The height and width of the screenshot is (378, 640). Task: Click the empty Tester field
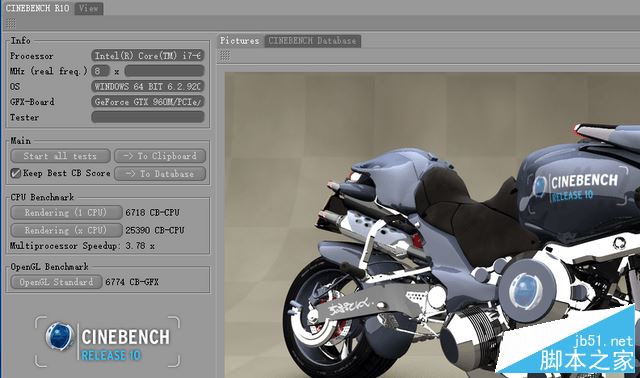148,117
